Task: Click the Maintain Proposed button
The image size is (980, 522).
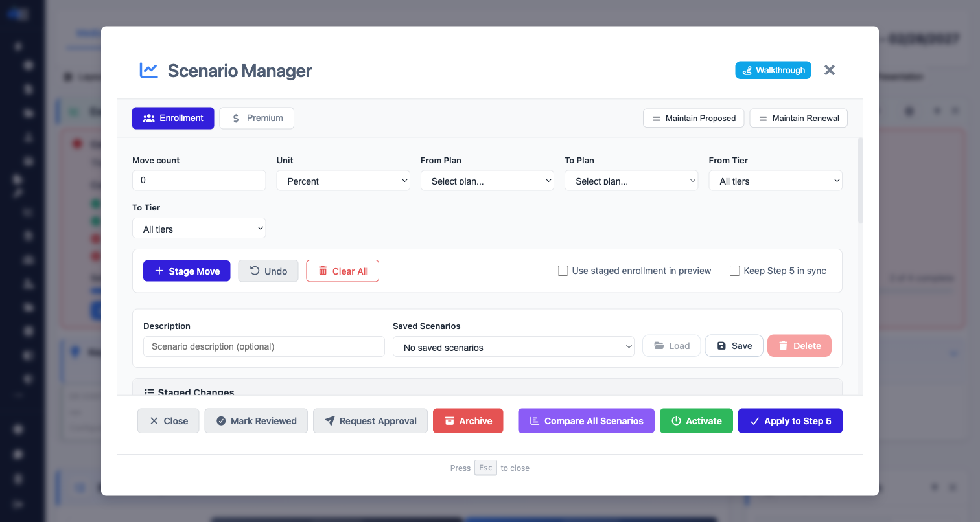Action: pos(694,118)
